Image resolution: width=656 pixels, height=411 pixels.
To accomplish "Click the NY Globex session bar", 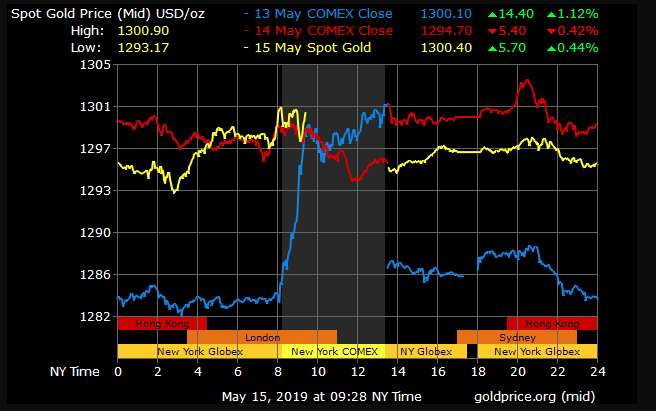I will [x=426, y=352].
